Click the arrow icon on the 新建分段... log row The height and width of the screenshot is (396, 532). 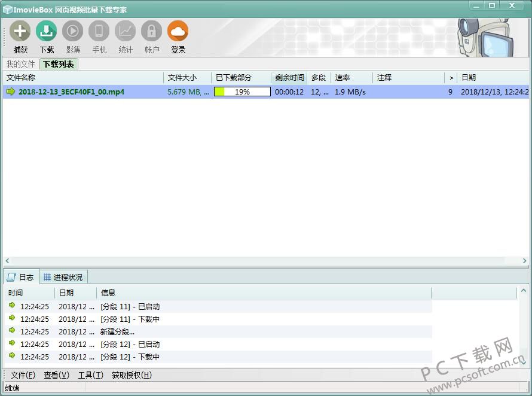[x=12, y=330]
